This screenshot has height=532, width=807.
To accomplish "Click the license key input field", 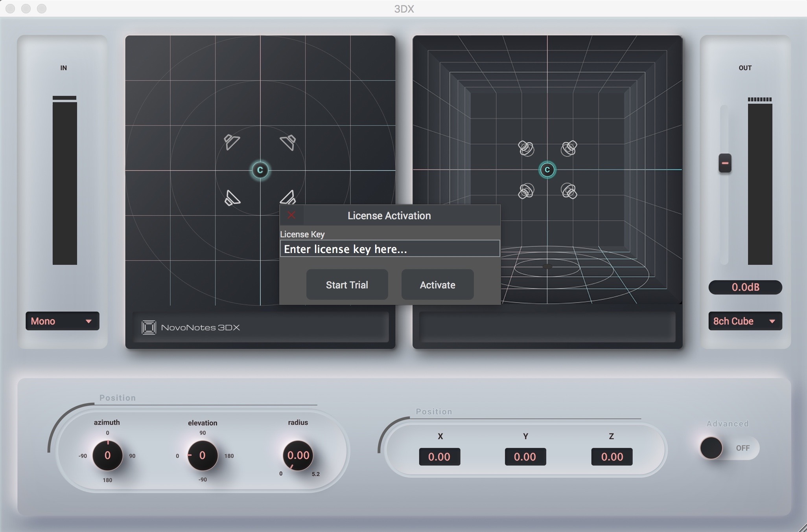I will (x=389, y=248).
